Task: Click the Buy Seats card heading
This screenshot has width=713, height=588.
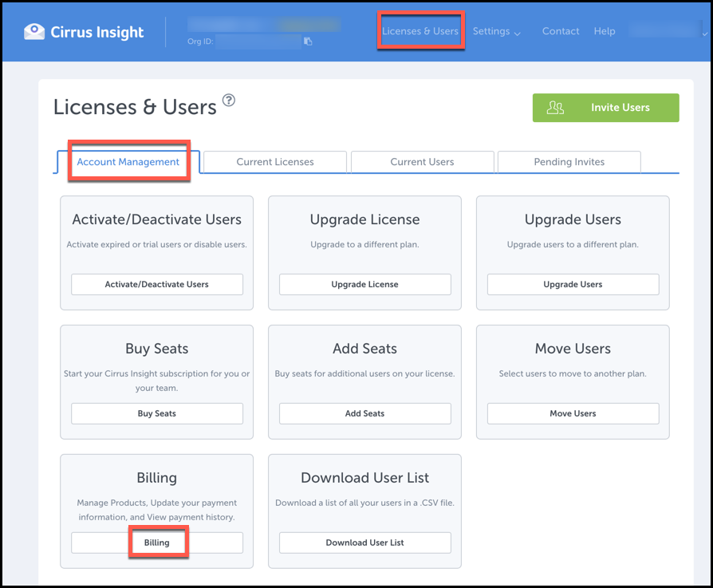Action: click(x=157, y=349)
